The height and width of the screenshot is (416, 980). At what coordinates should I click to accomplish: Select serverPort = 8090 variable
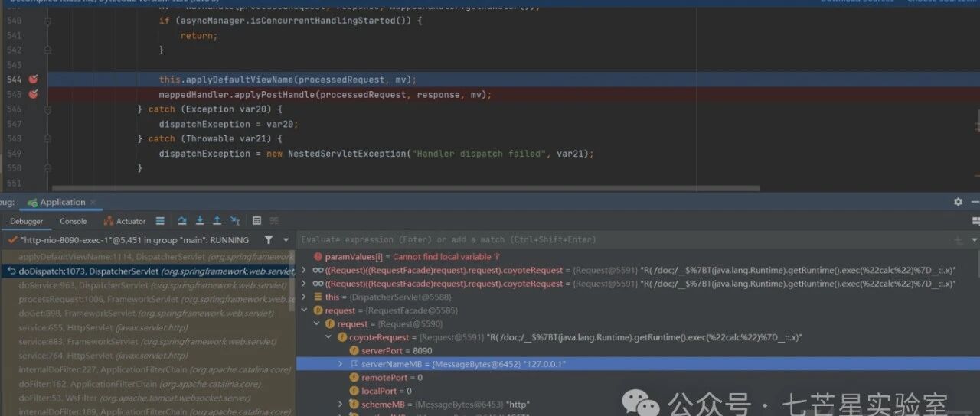point(390,351)
